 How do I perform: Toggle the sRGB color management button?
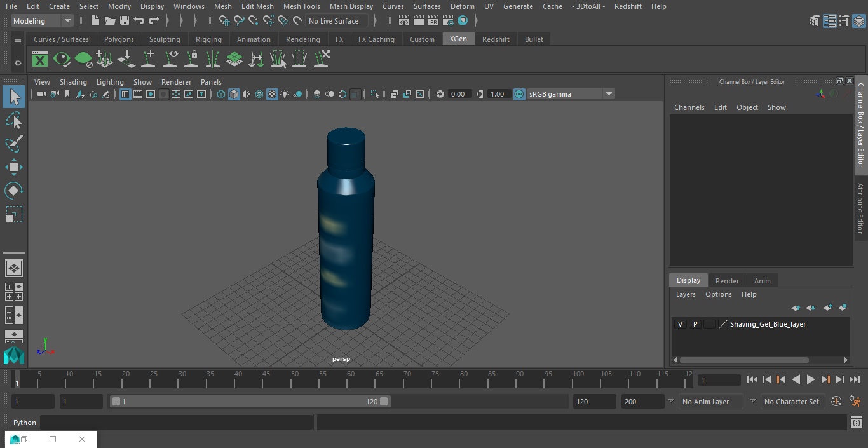point(519,94)
